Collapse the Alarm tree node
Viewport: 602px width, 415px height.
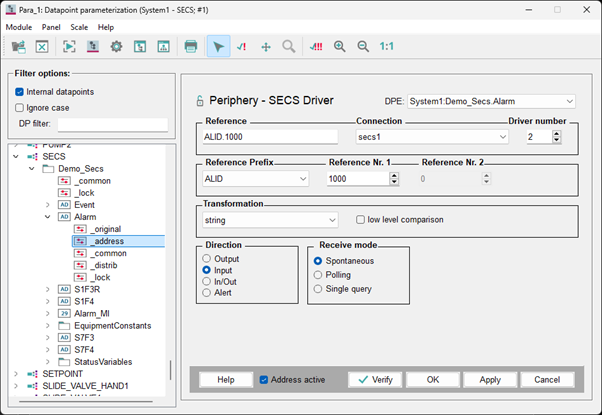47,216
